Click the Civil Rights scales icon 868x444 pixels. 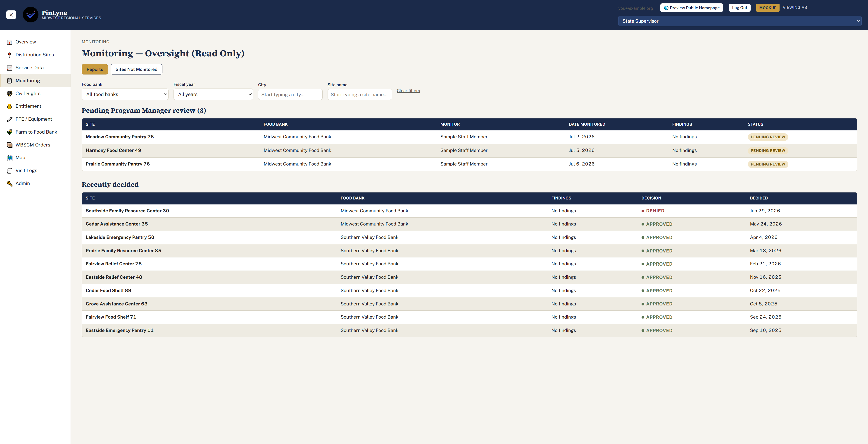point(10,93)
